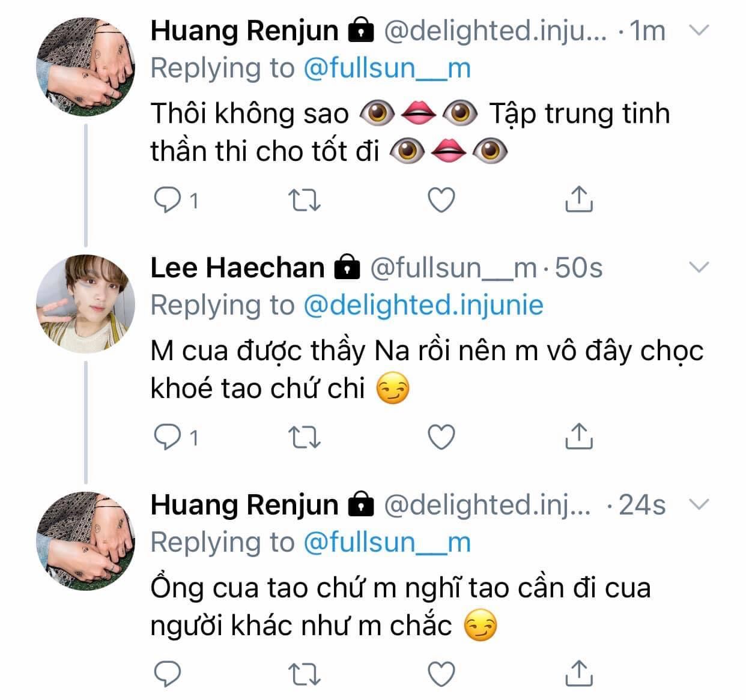Share Renjun's 'Thôi không sao' tweet
This screenshot has width=746, height=700.
tap(579, 199)
